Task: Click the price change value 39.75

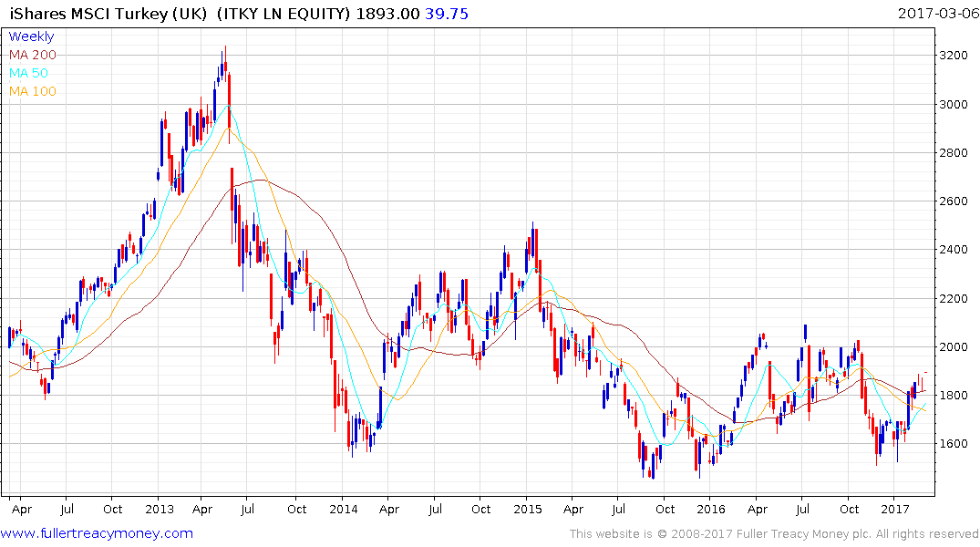Action: pos(447,14)
